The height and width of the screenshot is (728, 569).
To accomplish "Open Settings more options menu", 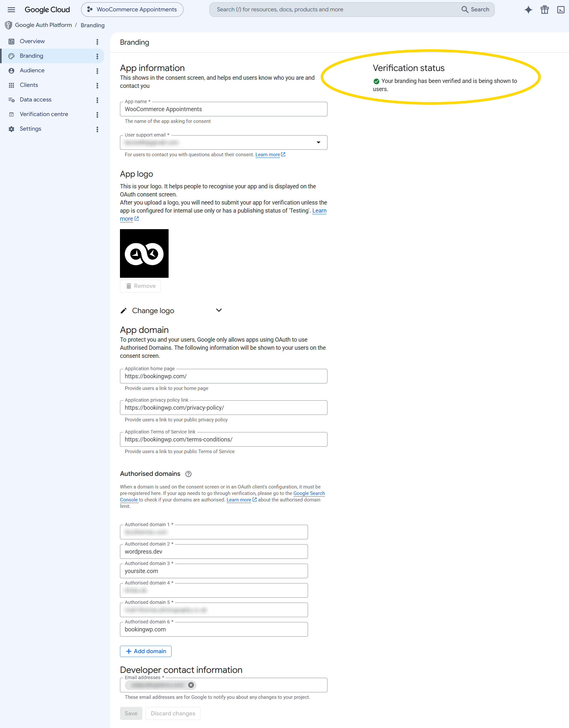I will 97,129.
